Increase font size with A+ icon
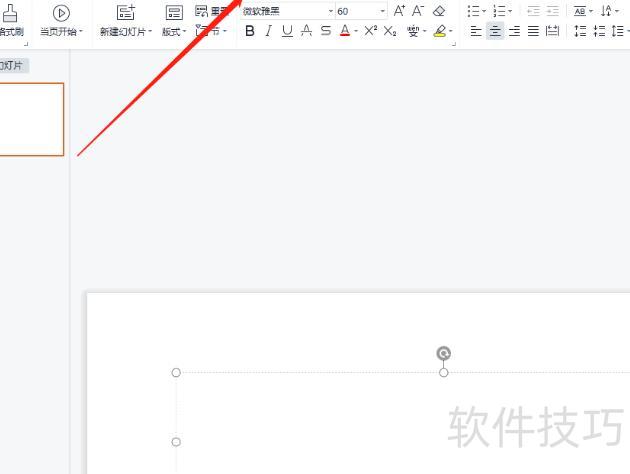 coord(399,10)
